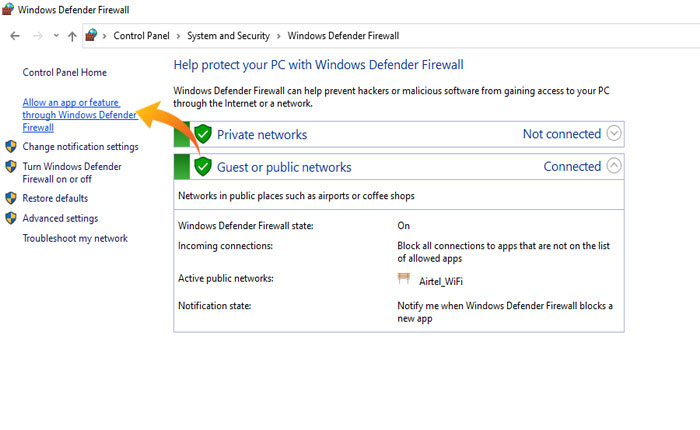Click the Airtel_WiFi network bench icon
Viewport: 700px width, 430px height.
pyautogui.click(x=405, y=280)
